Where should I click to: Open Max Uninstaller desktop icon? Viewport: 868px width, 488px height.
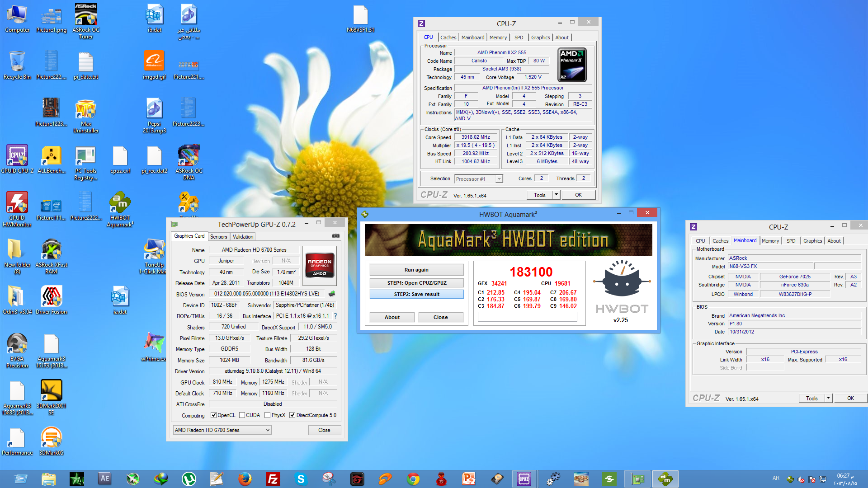click(86, 115)
